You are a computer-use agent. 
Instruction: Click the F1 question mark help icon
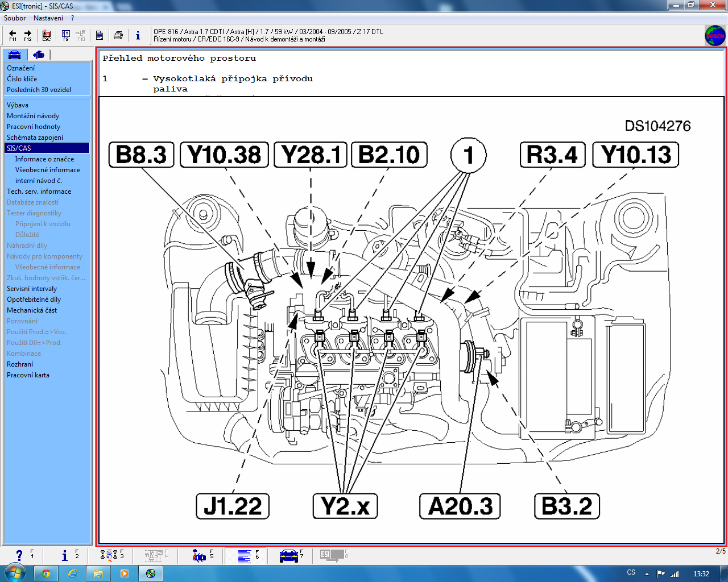[x=20, y=555]
